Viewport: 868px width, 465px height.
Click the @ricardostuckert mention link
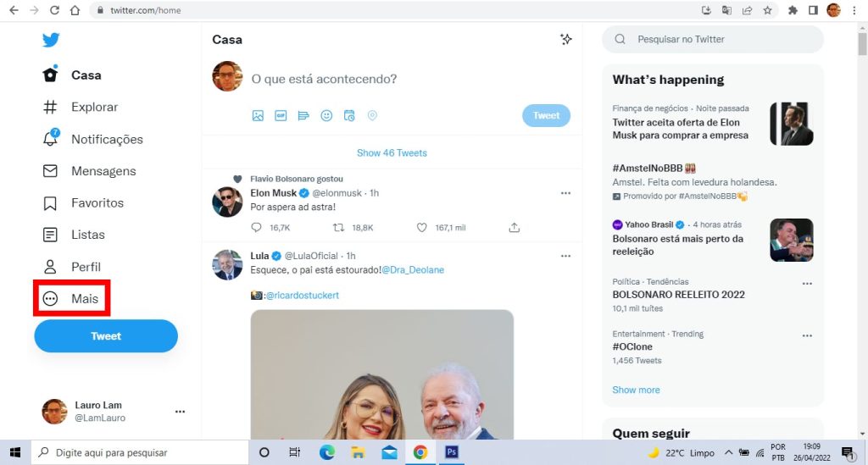click(303, 296)
